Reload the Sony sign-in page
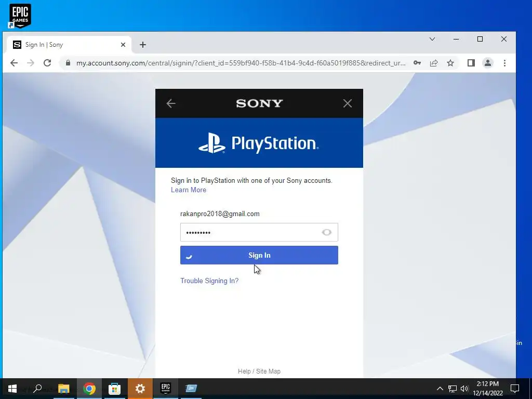The image size is (532, 399). tap(47, 63)
